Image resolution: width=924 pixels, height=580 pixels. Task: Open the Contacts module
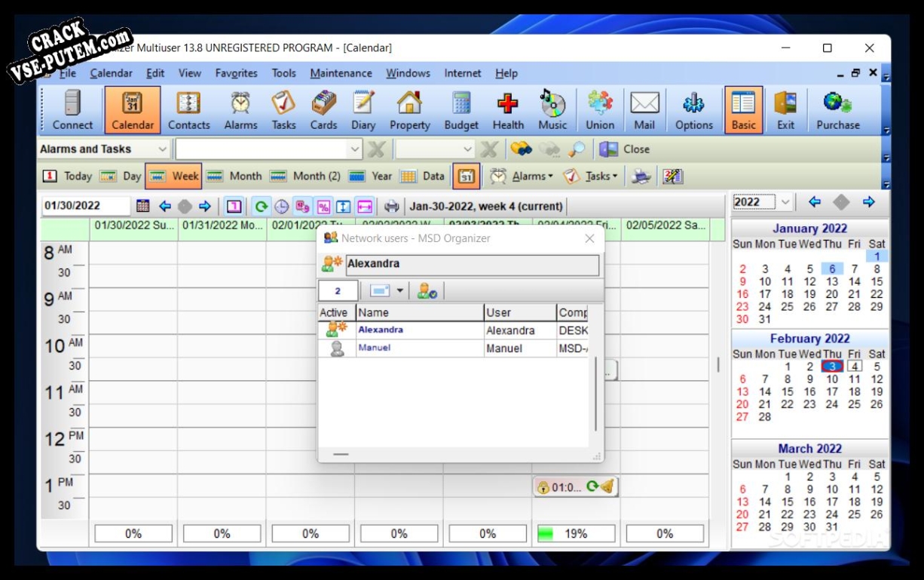pos(188,110)
